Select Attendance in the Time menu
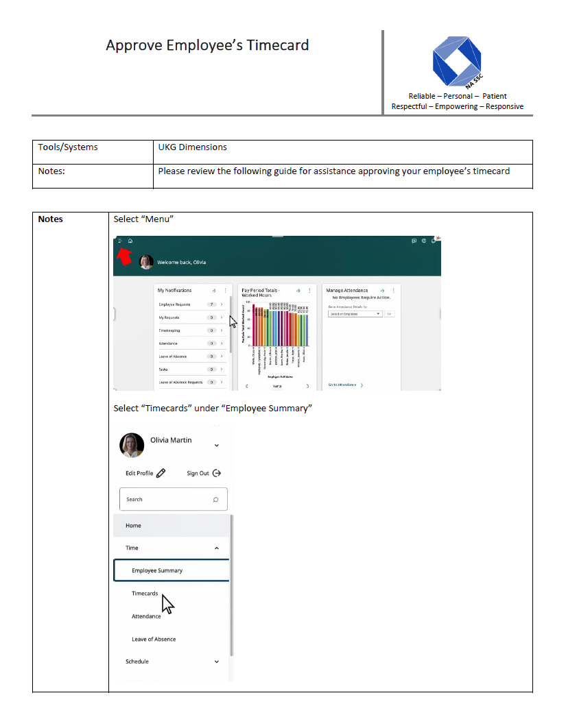 pyautogui.click(x=146, y=617)
